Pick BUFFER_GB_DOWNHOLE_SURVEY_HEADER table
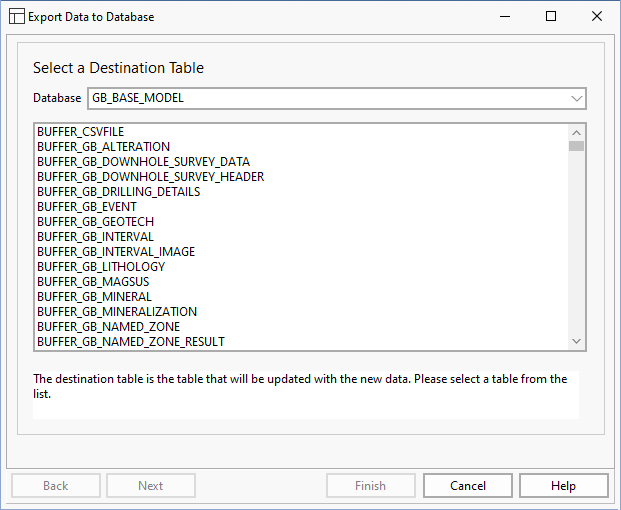The image size is (621, 510). tap(150, 177)
